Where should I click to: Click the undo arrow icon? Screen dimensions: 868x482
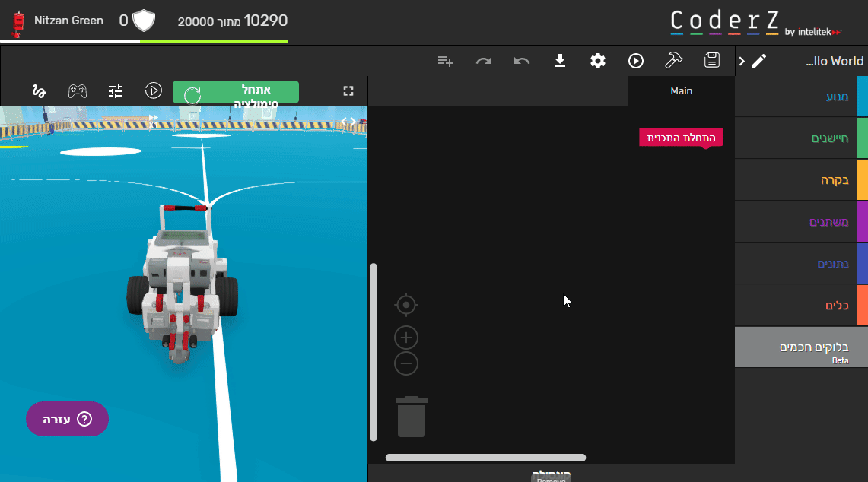click(x=522, y=61)
